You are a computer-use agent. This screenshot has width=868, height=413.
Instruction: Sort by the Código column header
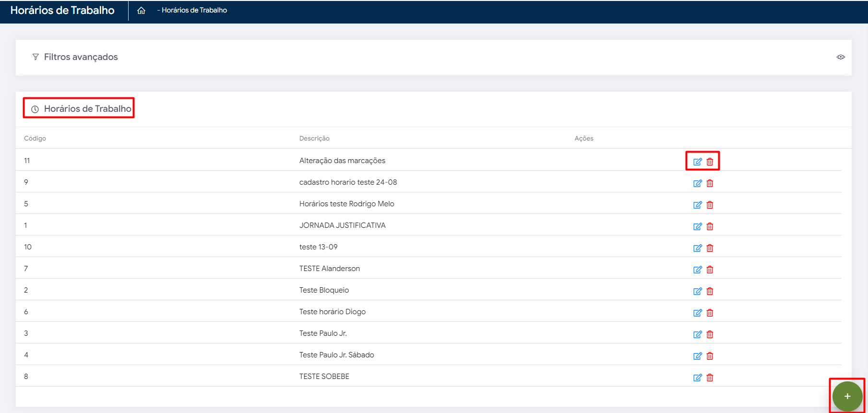pos(35,138)
